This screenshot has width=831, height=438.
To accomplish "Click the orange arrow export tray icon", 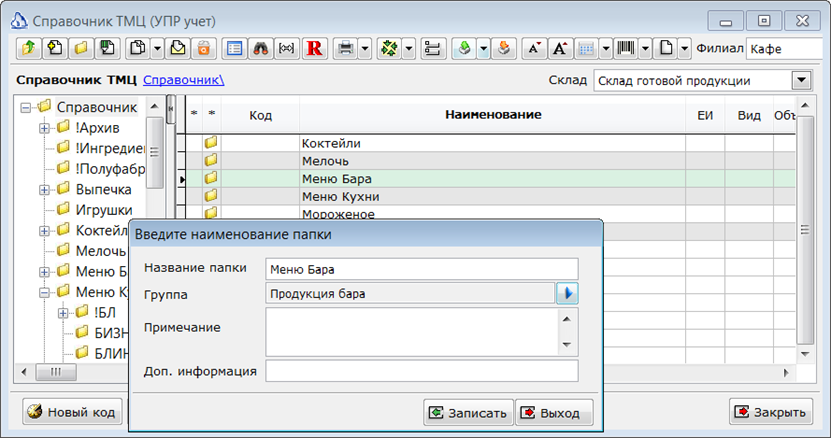I will (x=504, y=49).
